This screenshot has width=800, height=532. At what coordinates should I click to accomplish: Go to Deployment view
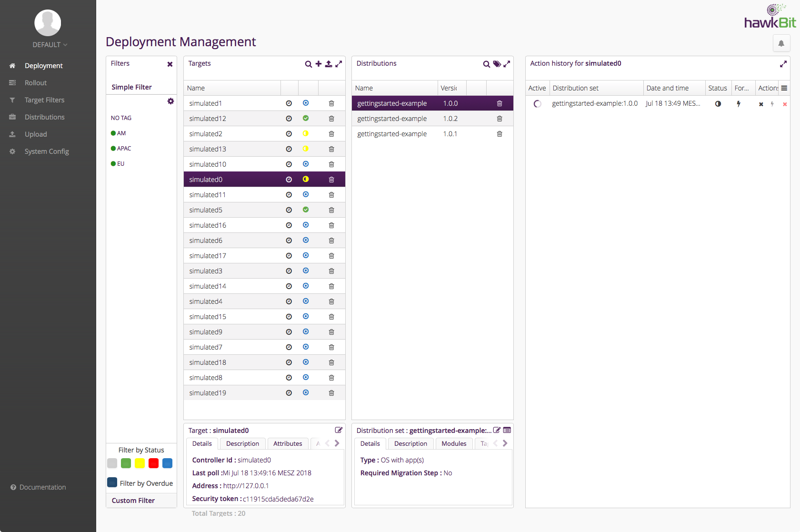[43, 66]
